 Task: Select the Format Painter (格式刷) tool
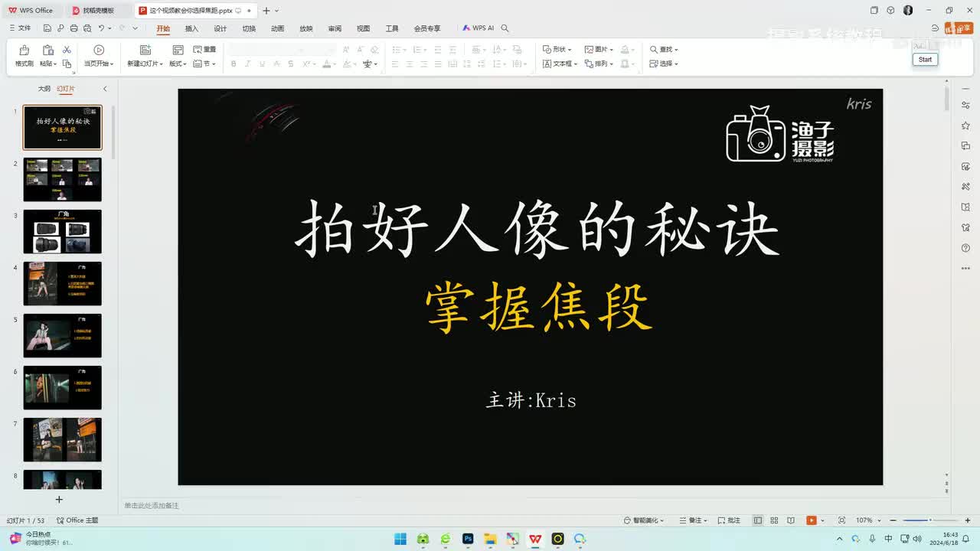coord(24,57)
